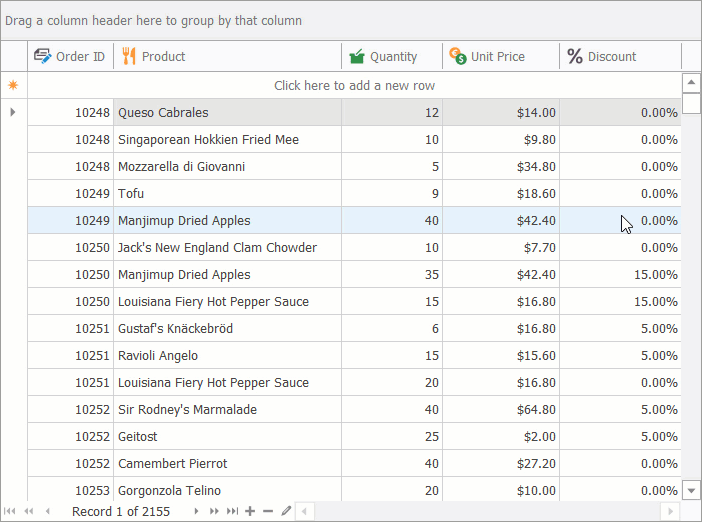Go to the previous page of records
Viewport: 702px width, 522px height.
coord(28,511)
